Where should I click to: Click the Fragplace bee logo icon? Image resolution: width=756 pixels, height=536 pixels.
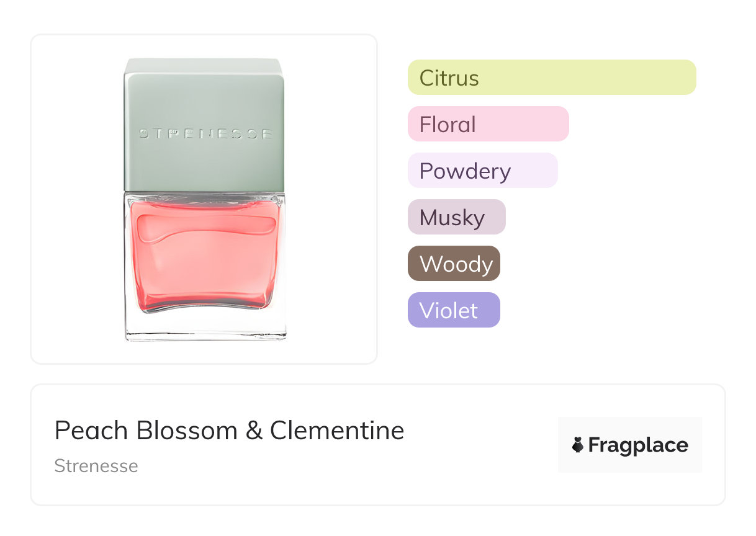click(x=578, y=445)
